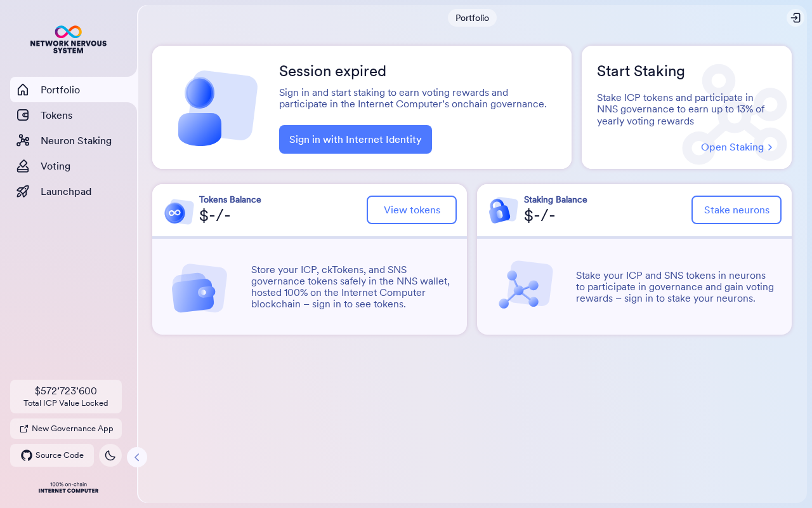Navigate to Neuron Staking page
Screen dimensions: 812x508
[x=74, y=140]
